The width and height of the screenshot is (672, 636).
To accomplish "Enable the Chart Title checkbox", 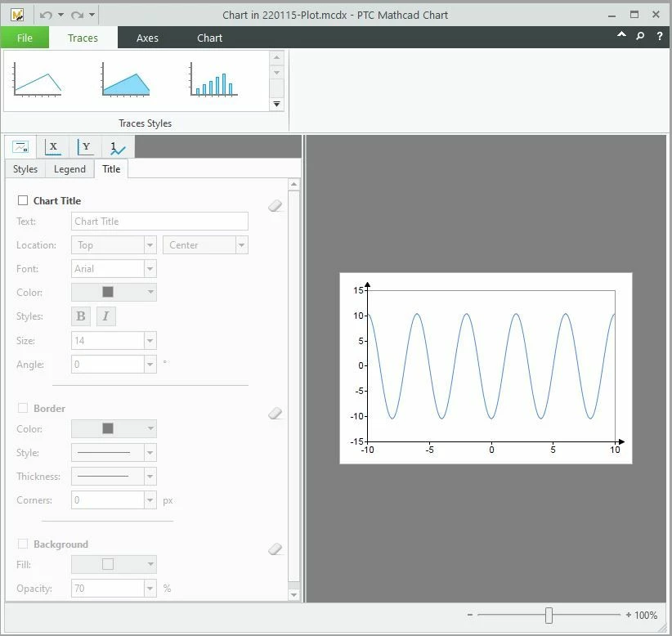I will coord(23,200).
